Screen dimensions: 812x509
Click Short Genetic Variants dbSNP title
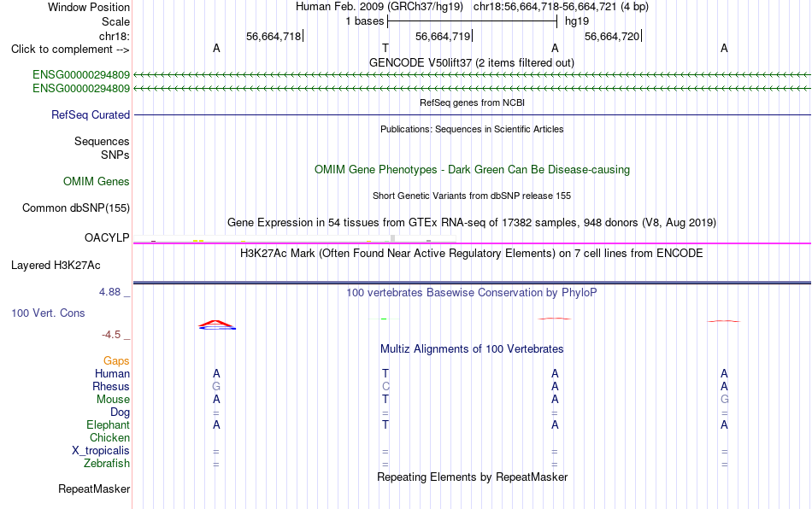(x=472, y=196)
